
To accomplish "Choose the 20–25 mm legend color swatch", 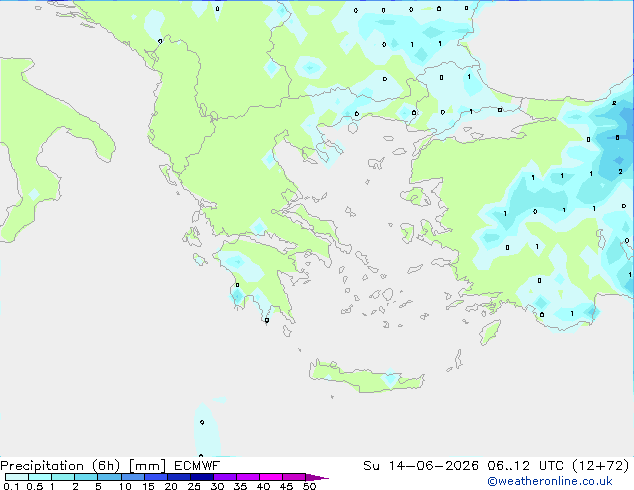I will pos(178,477).
